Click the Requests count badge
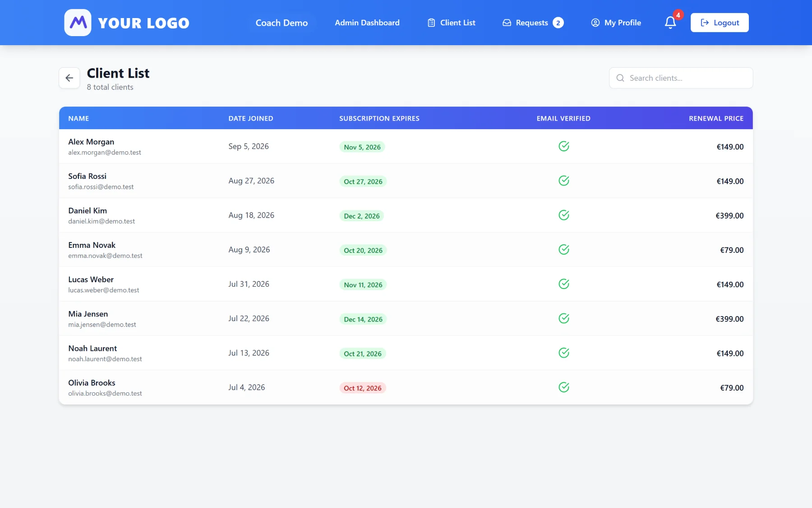Viewport: 812px width, 508px height. 558,23
